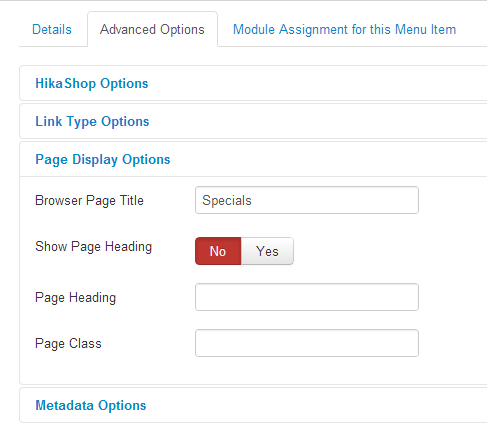Image resolution: width=487 pixels, height=435 pixels.
Task: Select the Advanced Options tab
Action: (x=152, y=29)
